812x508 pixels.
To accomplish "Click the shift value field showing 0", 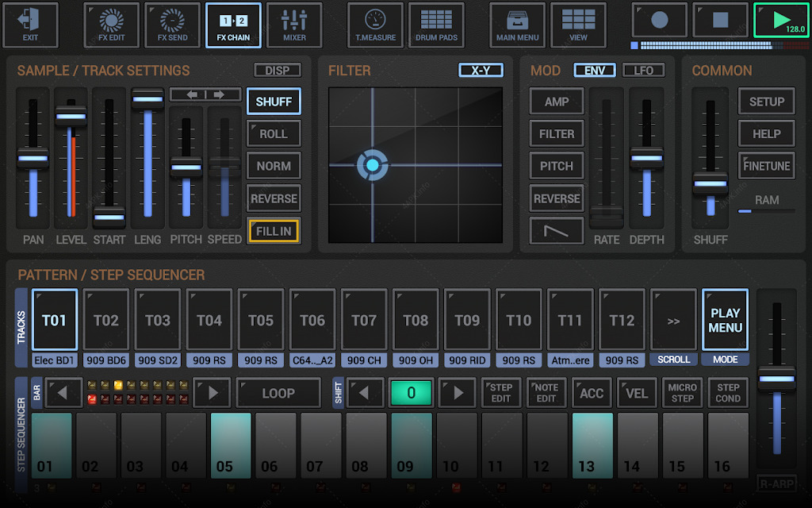I will click(x=412, y=393).
